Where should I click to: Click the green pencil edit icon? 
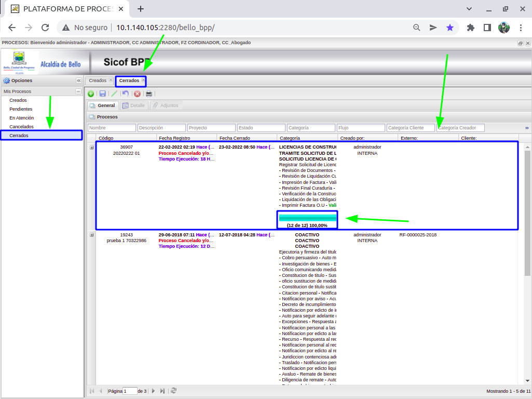click(x=114, y=94)
